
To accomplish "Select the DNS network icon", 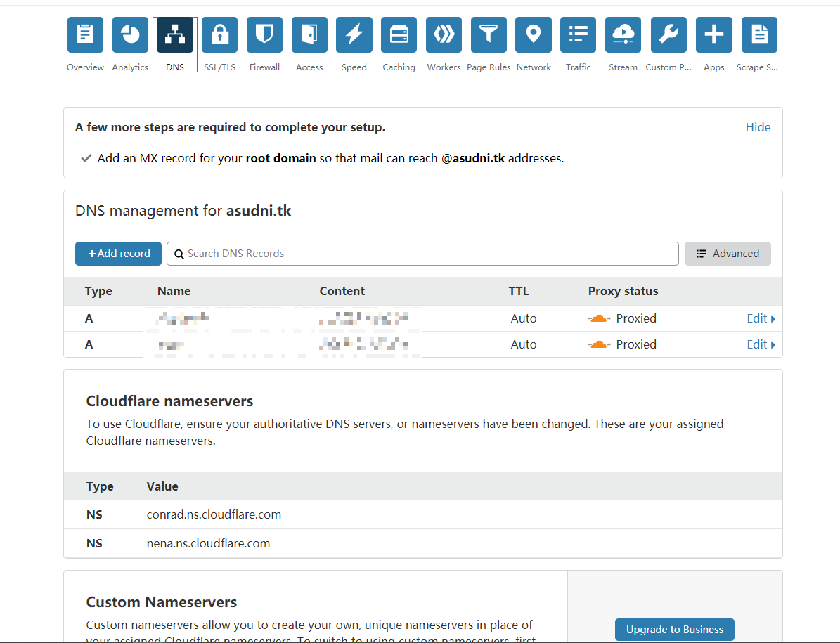I will point(175,35).
